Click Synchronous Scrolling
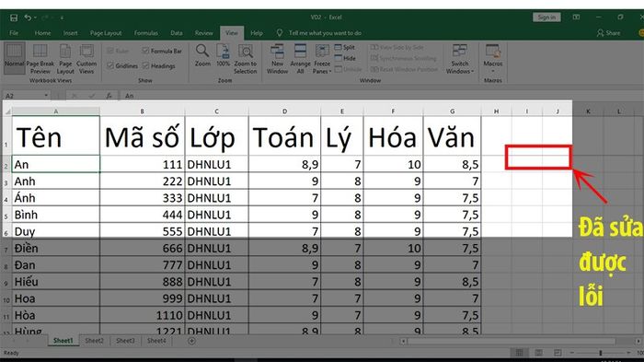 tap(403, 58)
